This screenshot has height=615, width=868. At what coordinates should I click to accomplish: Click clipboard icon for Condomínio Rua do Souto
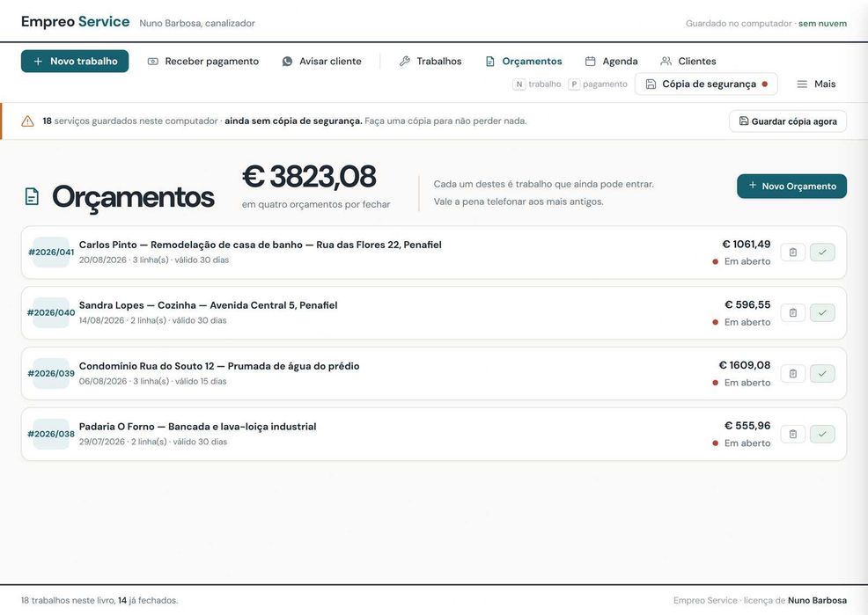point(792,373)
